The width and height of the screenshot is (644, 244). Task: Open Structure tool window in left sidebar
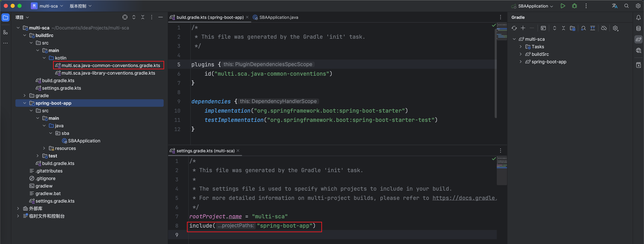(5, 32)
